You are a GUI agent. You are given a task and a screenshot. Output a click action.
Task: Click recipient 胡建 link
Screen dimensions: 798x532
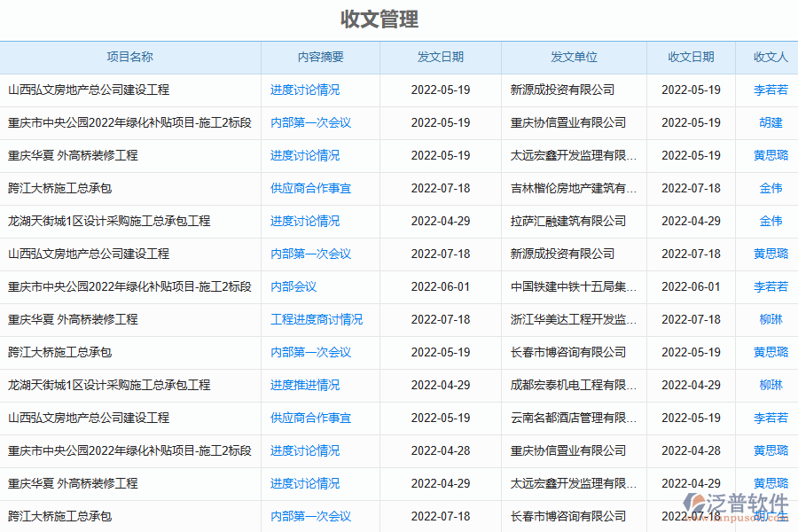point(771,122)
